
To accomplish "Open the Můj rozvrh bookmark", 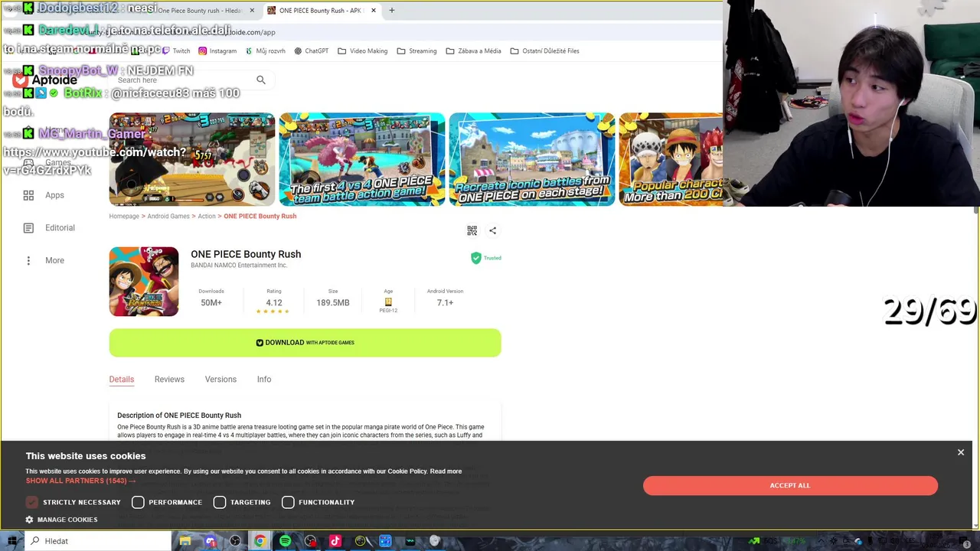I will [265, 51].
